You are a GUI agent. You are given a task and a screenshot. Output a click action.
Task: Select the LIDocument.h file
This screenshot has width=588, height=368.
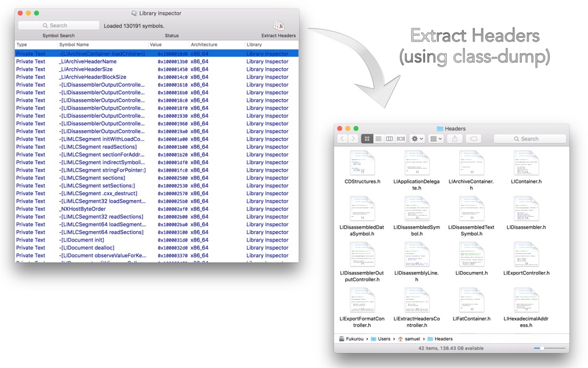tap(472, 258)
